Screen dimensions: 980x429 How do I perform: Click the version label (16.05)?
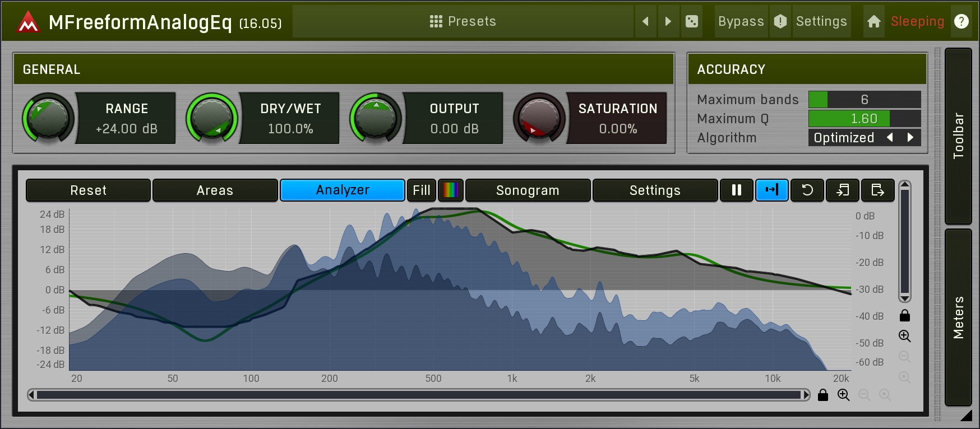point(260,24)
